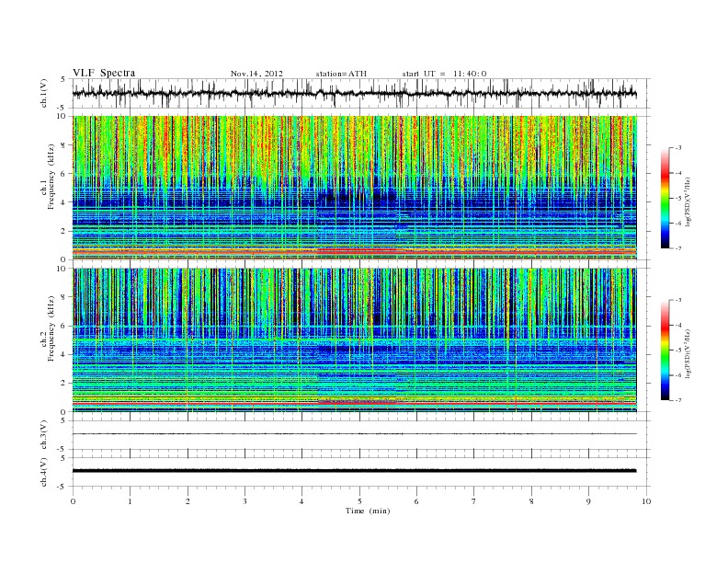Click the "4" kHz tick of ch.1 spectrogram

[x=64, y=202]
